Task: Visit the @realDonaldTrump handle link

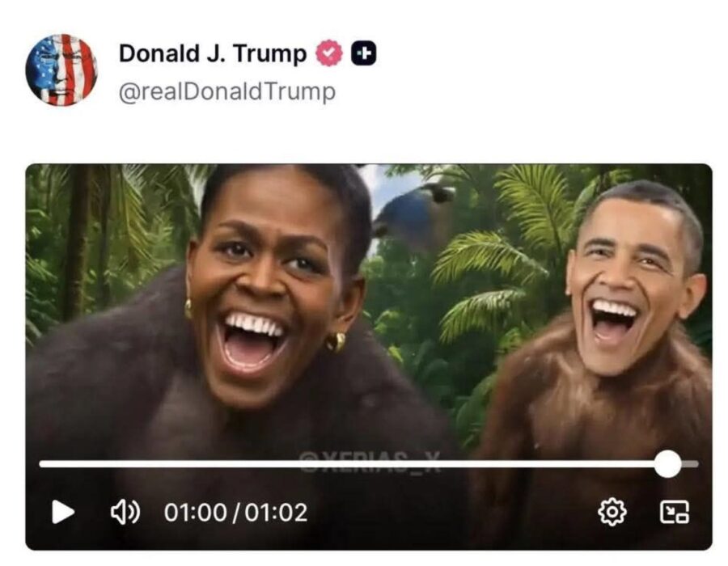Action: click(227, 91)
